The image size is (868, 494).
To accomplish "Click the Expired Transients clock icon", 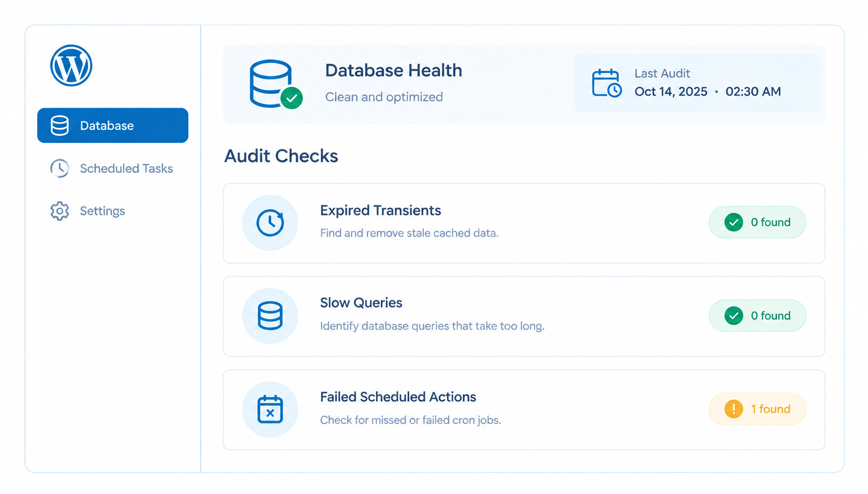I will (x=270, y=222).
